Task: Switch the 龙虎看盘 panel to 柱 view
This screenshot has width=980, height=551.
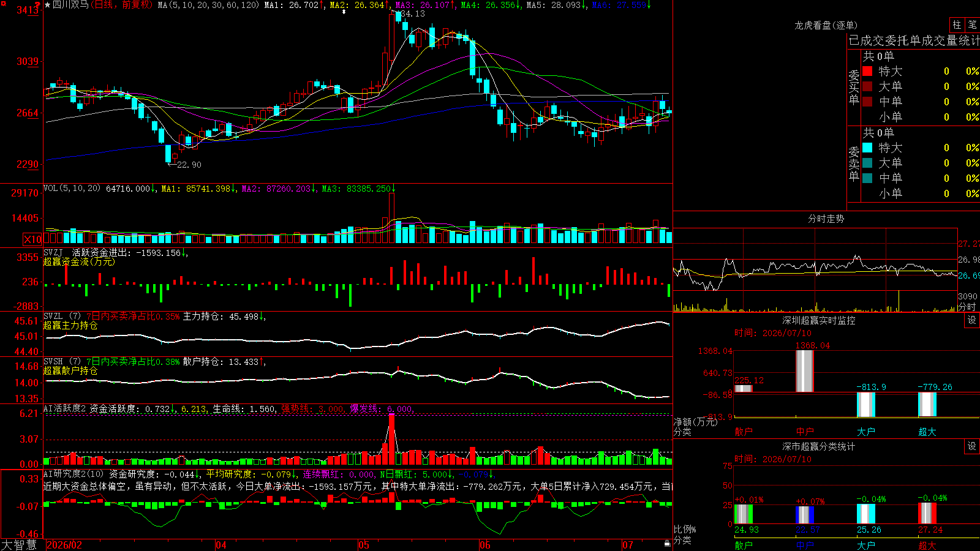Action: tap(957, 24)
